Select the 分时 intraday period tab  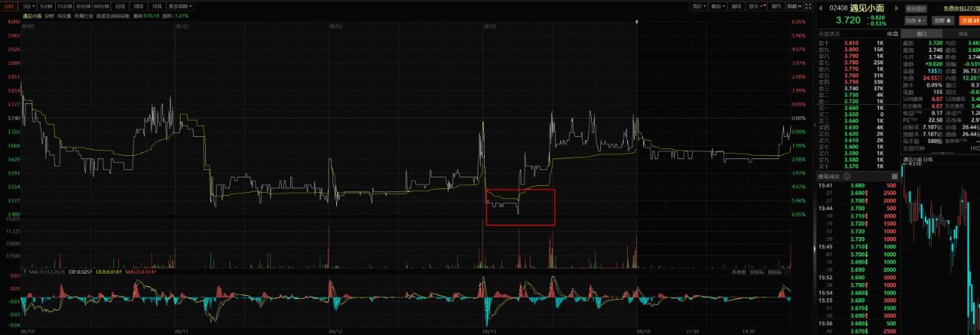click(x=10, y=5)
